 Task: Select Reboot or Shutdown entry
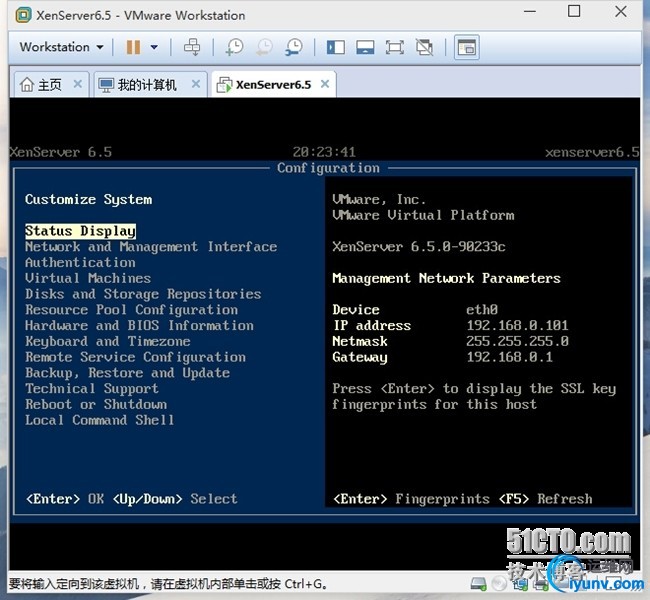96,404
